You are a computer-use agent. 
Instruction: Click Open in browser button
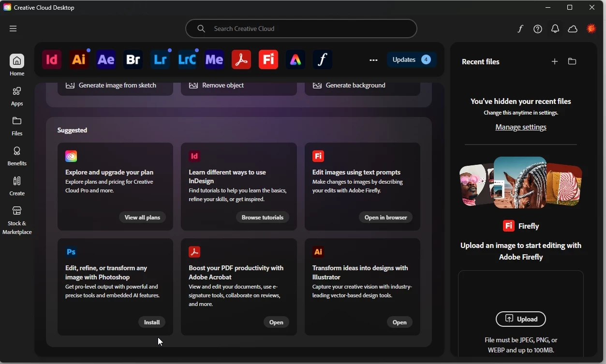click(x=386, y=218)
